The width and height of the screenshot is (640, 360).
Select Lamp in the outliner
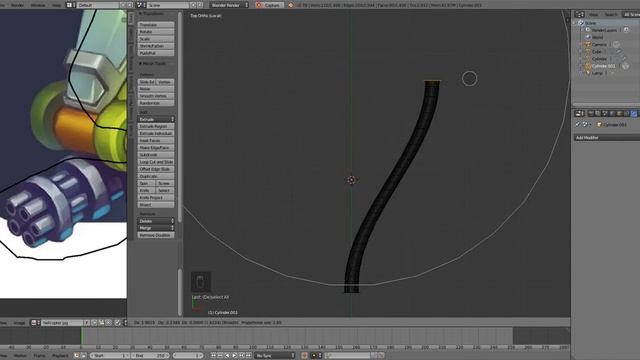(597, 73)
